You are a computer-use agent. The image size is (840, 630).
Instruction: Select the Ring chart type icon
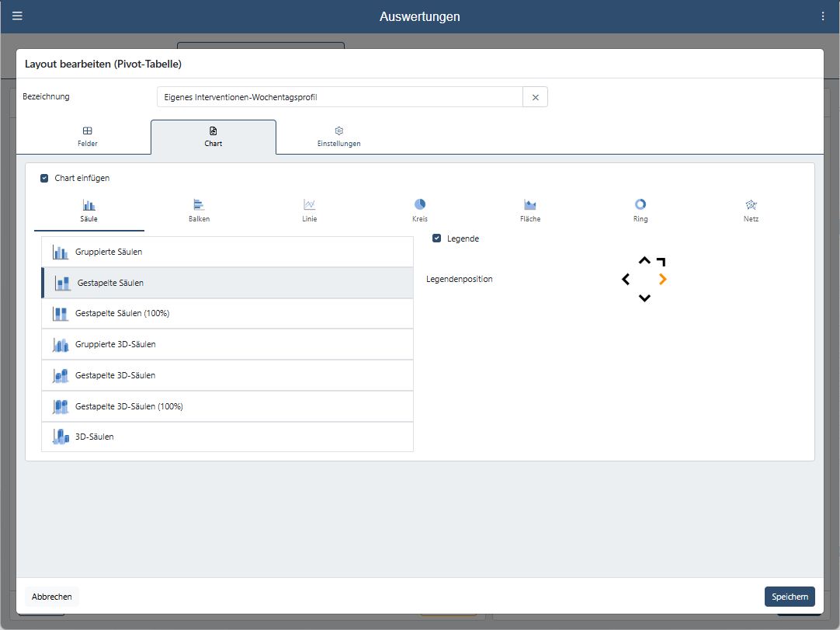point(640,204)
